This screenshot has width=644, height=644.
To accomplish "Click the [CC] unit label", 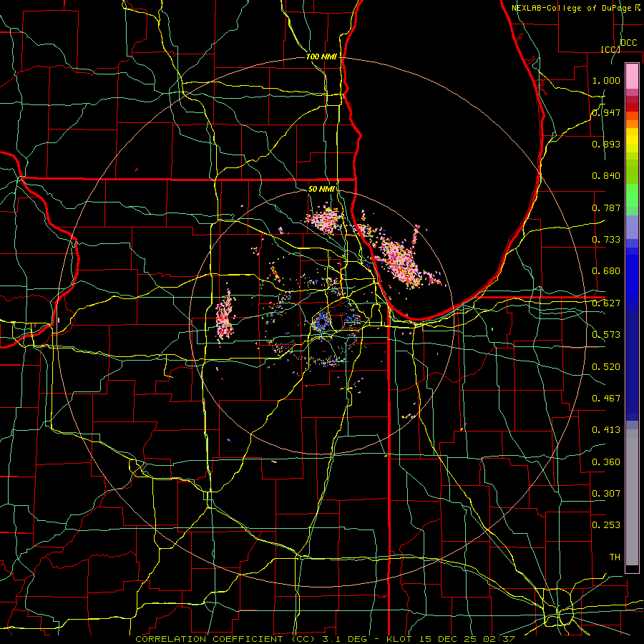I will point(611,49).
